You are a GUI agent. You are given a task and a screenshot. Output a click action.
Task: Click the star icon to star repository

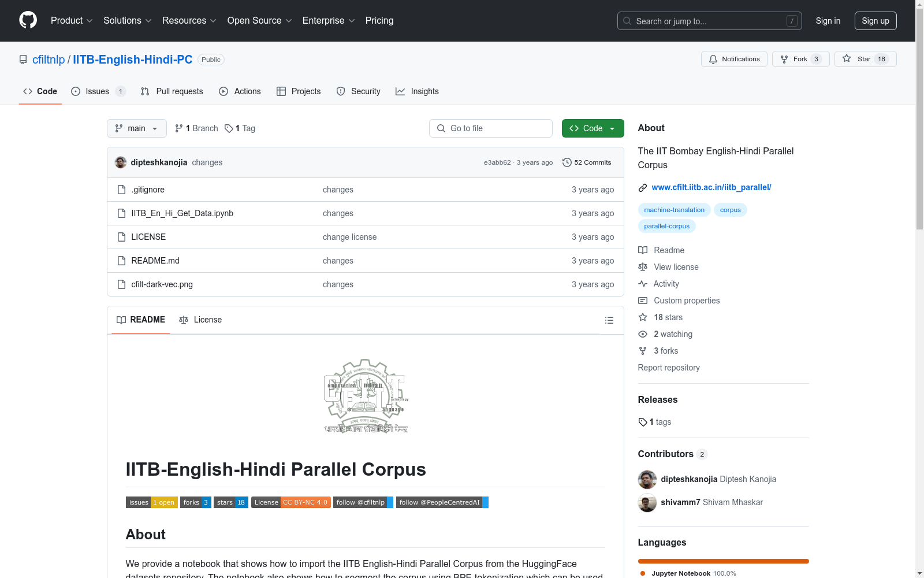click(x=847, y=58)
